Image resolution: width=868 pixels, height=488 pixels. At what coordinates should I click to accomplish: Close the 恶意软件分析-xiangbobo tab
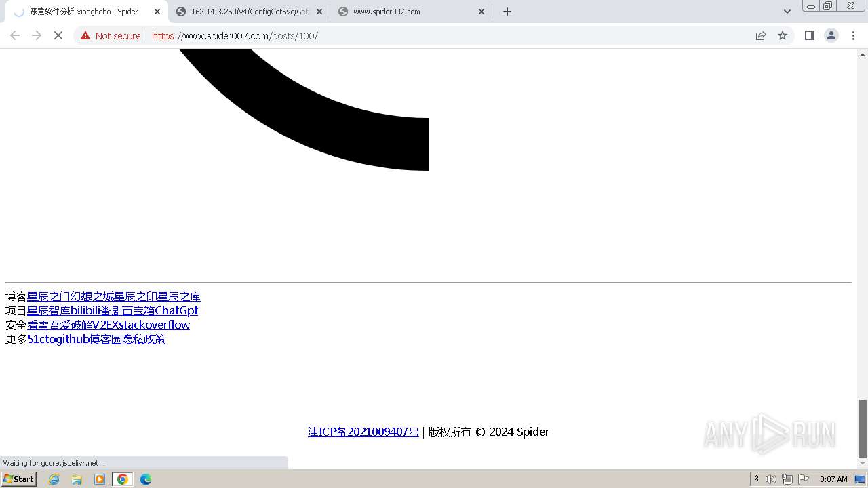[x=157, y=12]
